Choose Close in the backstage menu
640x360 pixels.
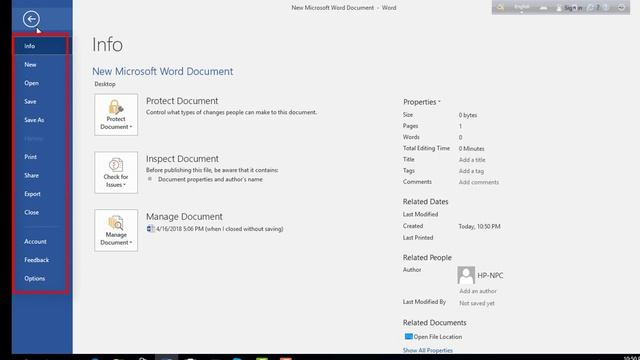click(x=42, y=212)
